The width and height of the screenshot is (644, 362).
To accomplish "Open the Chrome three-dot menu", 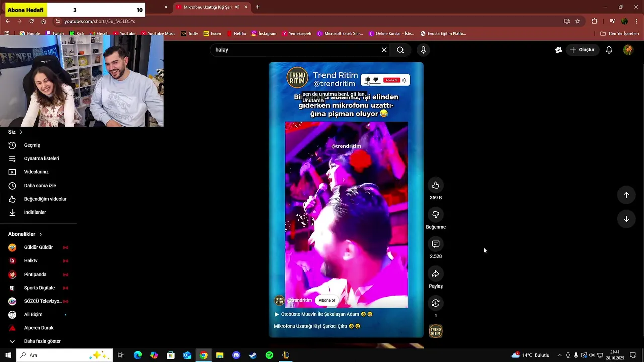I will (x=636, y=21).
